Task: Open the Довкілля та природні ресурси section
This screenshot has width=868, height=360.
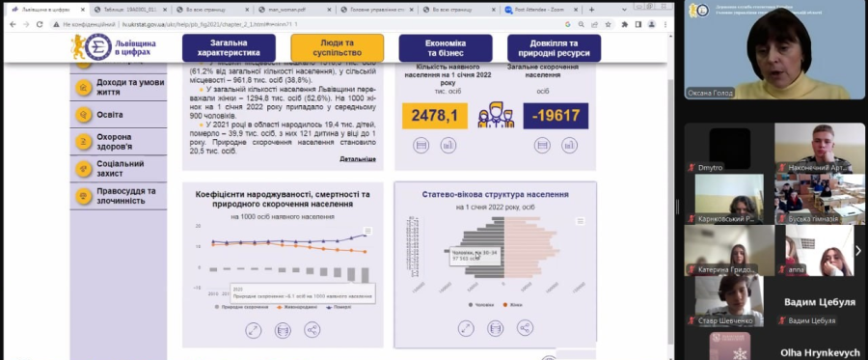Action: point(555,48)
